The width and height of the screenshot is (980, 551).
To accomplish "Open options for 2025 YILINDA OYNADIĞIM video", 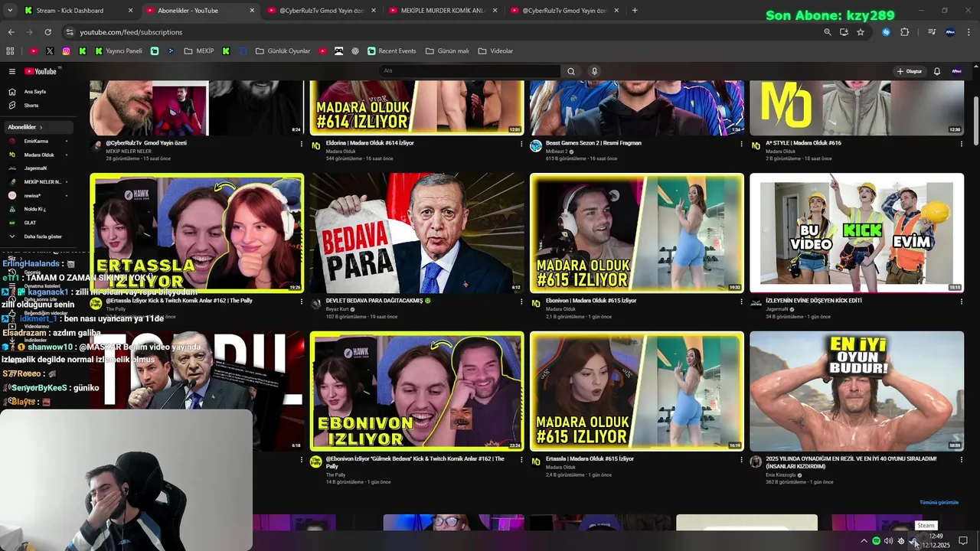I will [x=961, y=460].
